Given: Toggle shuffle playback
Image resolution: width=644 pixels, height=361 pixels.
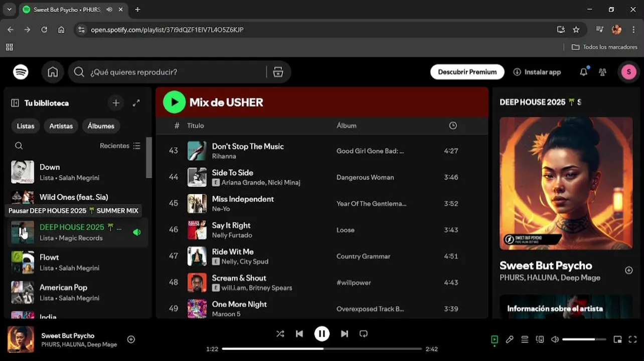Looking at the screenshot, I should click(280, 334).
